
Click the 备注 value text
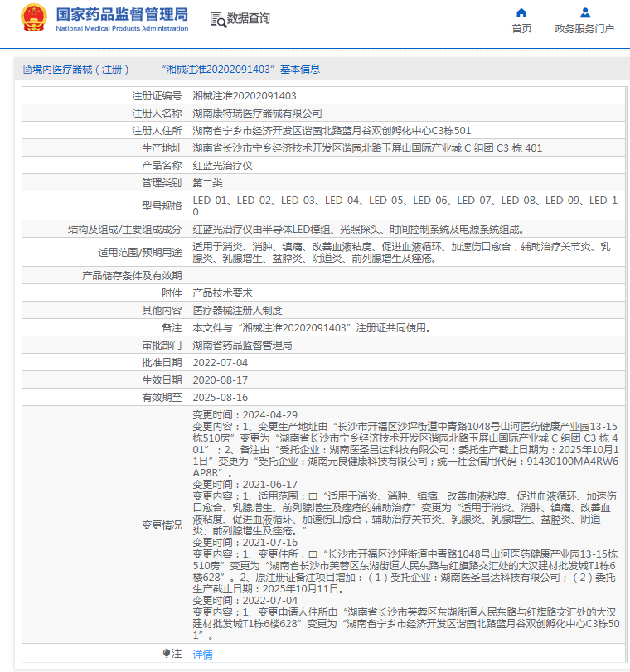(x=313, y=328)
